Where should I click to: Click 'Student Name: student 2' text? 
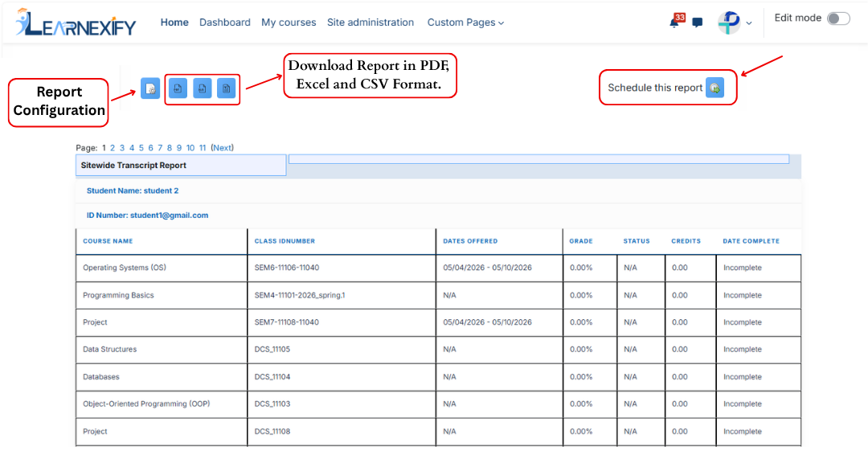tap(133, 191)
